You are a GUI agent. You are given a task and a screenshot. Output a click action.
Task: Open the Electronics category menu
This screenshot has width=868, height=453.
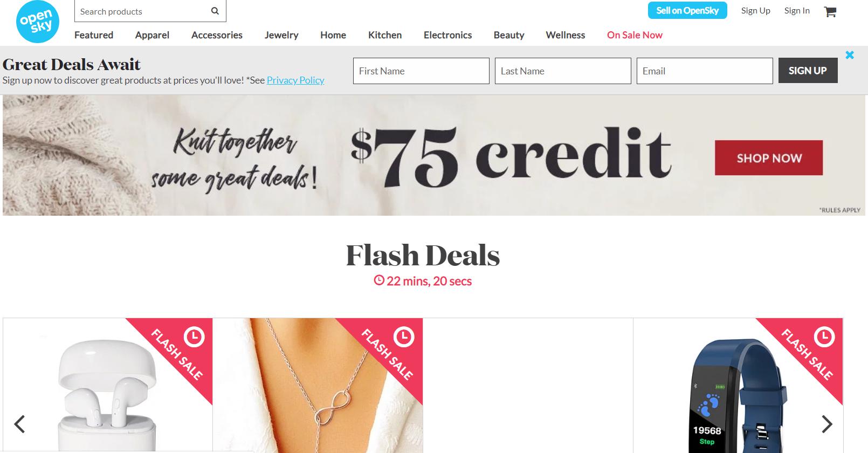tap(447, 35)
